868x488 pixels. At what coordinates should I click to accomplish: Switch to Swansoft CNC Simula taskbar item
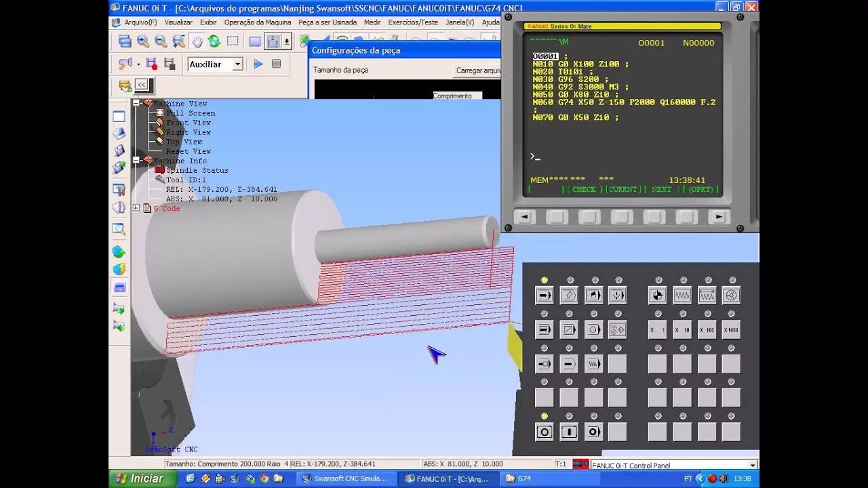coord(345,479)
